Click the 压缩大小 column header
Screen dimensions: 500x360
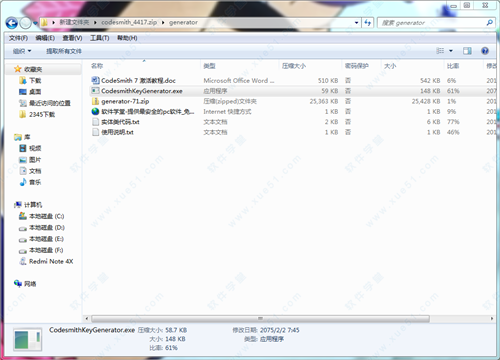294,66
